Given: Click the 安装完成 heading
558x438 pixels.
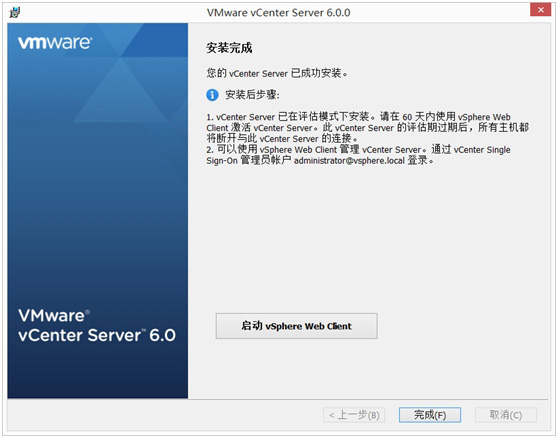Looking at the screenshot, I should (x=229, y=48).
